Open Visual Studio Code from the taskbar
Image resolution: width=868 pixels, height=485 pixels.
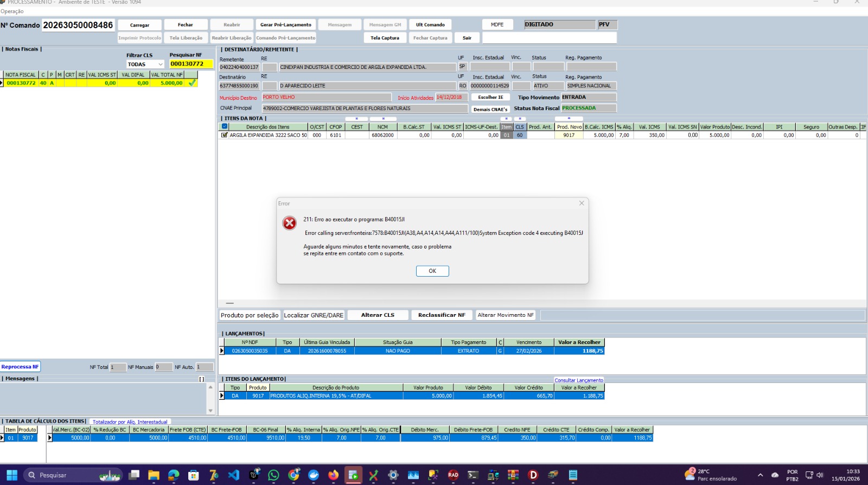[x=233, y=475]
